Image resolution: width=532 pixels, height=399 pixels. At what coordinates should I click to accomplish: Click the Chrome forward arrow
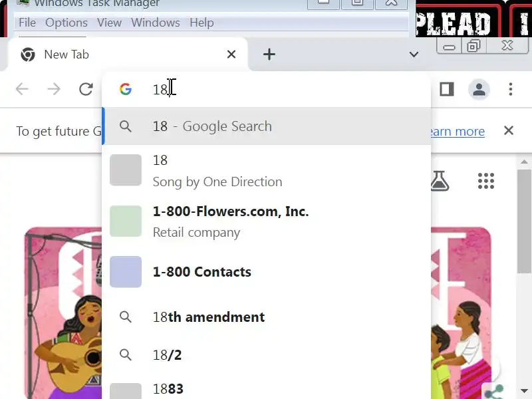point(54,89)
